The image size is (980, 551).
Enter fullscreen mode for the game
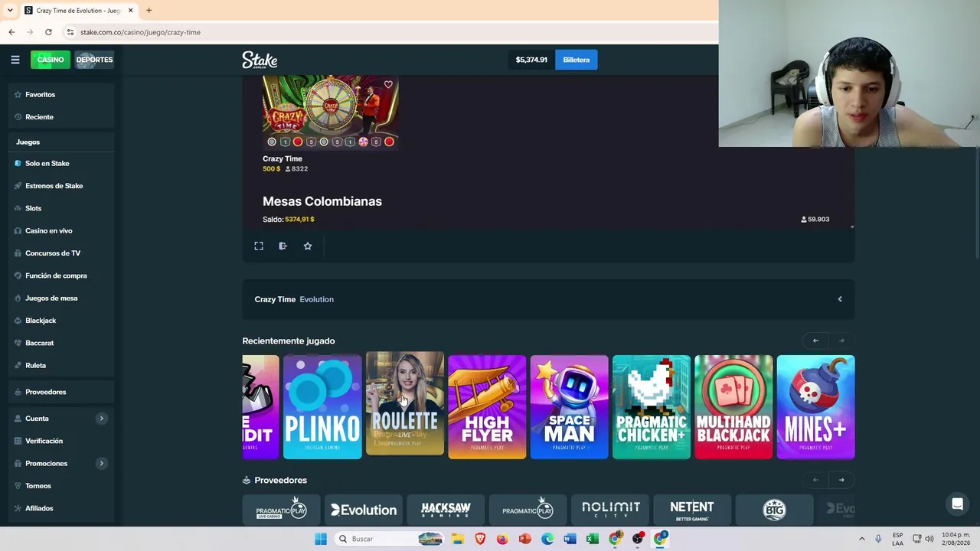pos(259,246)
